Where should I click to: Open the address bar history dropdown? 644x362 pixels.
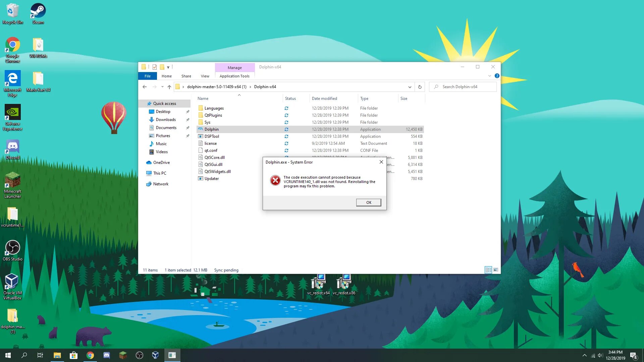click(410, 87)
